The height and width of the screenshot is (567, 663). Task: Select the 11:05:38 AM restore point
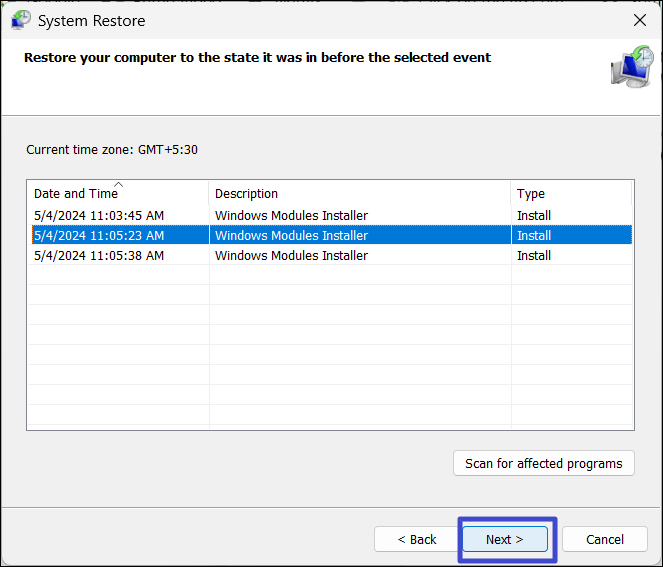[98, 256]
